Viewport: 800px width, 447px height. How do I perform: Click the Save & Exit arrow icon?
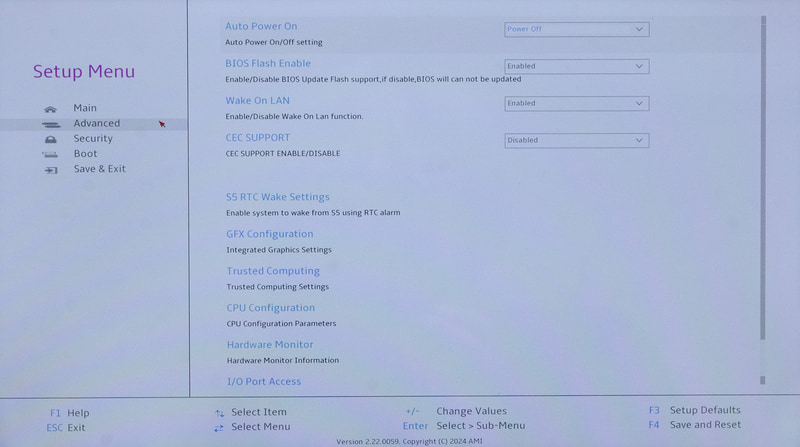coord(51,170)
